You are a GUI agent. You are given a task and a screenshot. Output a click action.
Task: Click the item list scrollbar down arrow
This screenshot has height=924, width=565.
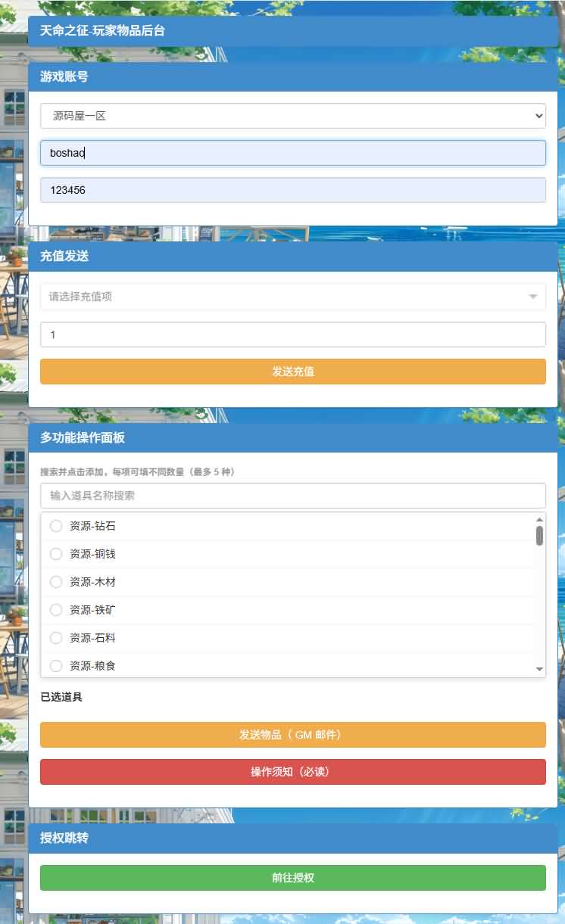click(539, 670)
